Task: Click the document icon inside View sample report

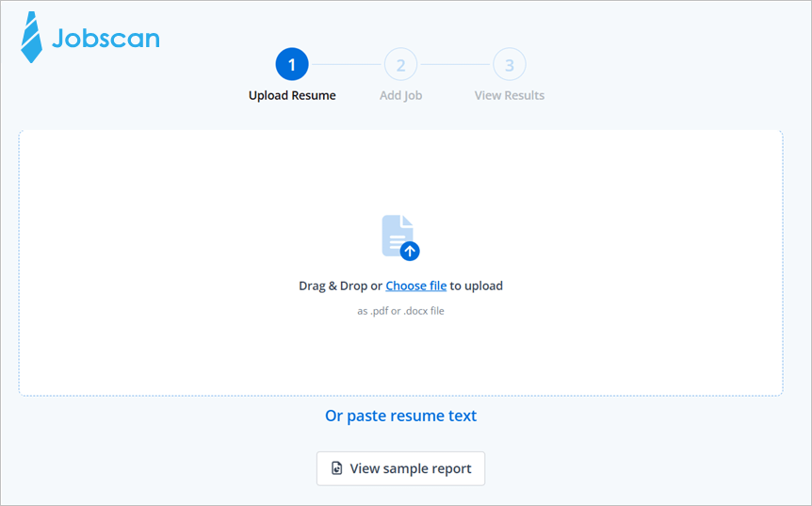Action: (x=337, y=468)
